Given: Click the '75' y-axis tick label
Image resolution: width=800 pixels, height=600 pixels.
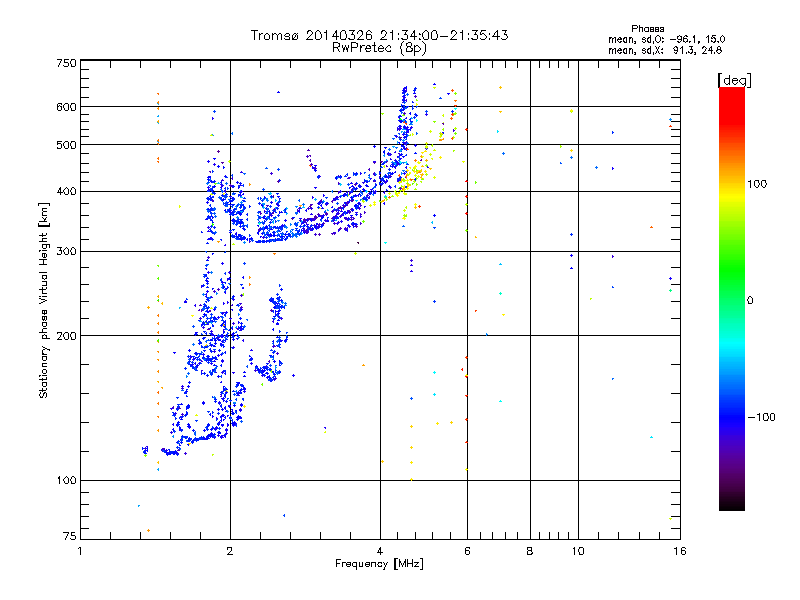Looking at the screenshot, I should point(70,536).
